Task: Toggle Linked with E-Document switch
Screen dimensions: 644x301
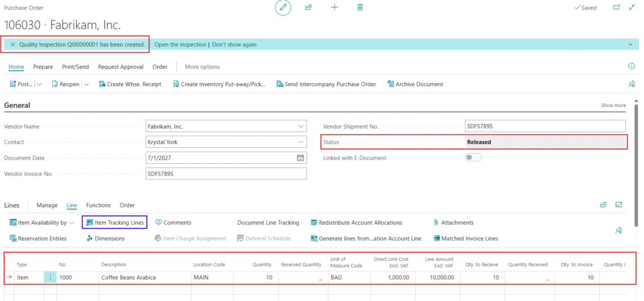Action: tap(473, 157)
